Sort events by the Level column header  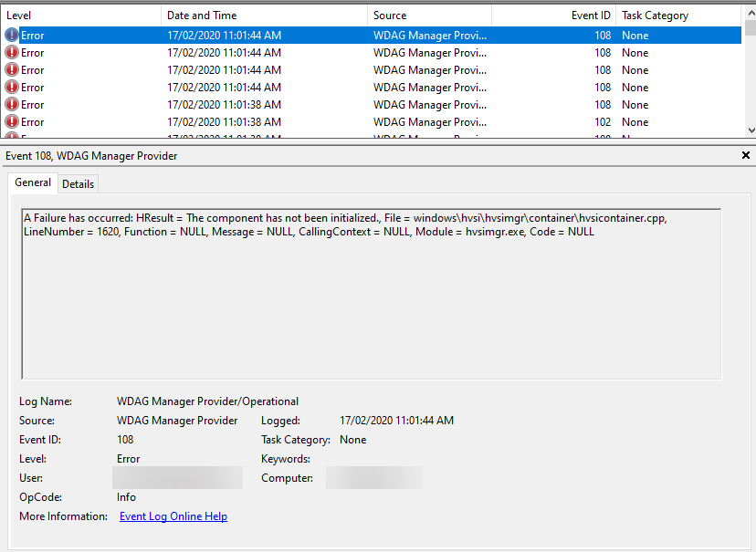[x=80, y=16]
